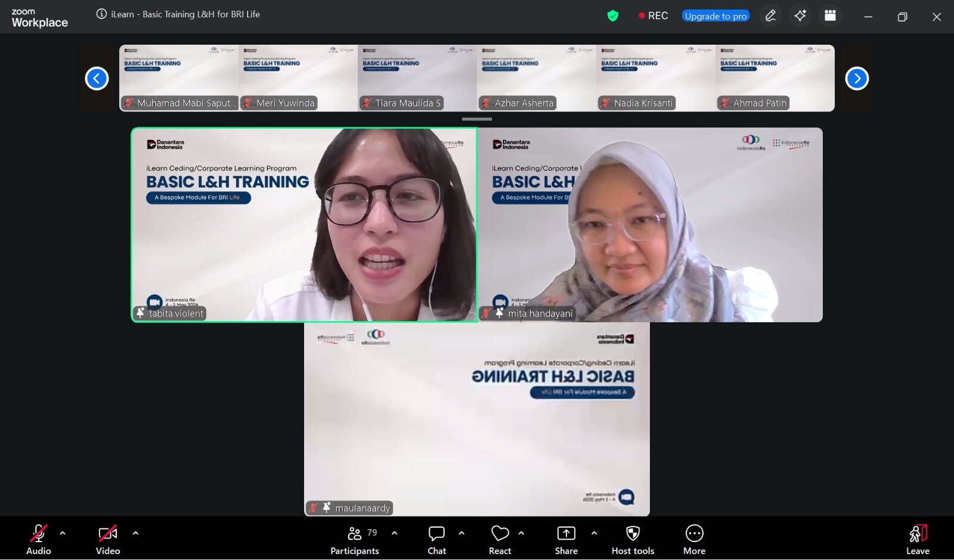This screenshot has width=954, height=560.
Task: Start screen sharing with Share
Action: [566, 540]
